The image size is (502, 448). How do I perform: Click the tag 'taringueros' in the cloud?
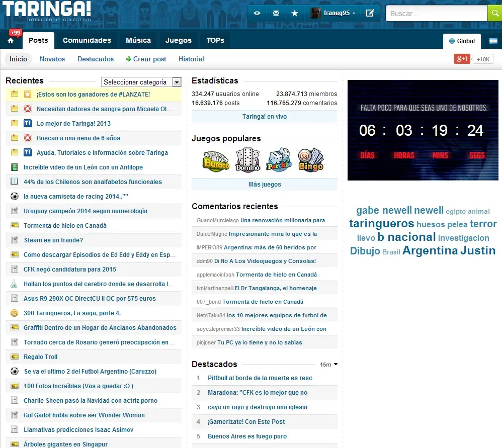click(382, 223)
